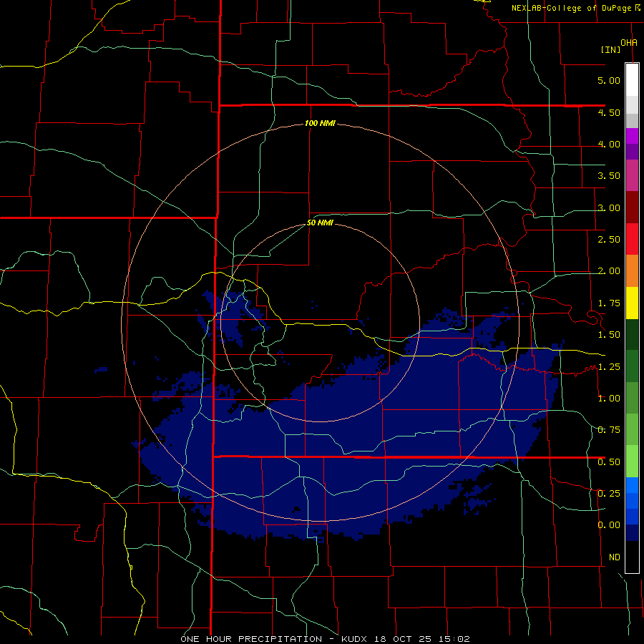This screenshot has height=644, width=644.
Task: Click the 0.50 legend value
Action: coord(609,462)
